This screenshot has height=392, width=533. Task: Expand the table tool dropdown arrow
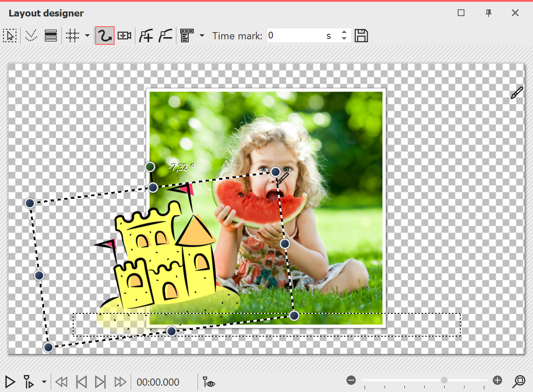pos(202,36)
